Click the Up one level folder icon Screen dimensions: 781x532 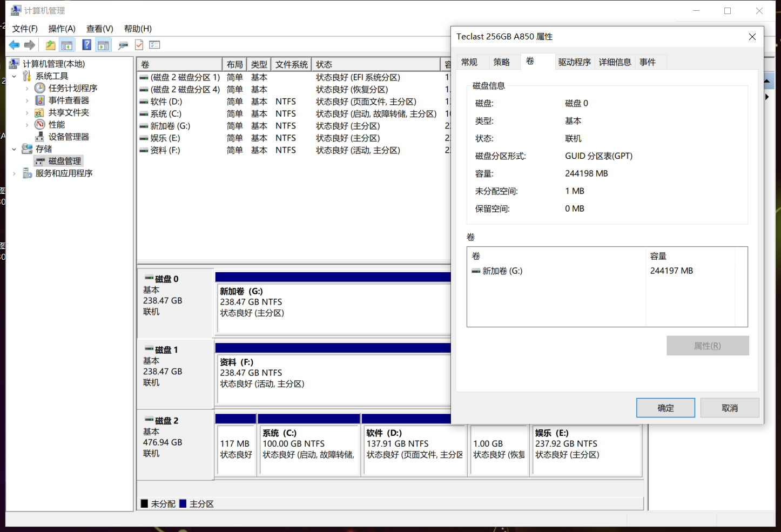coord(50,45)
